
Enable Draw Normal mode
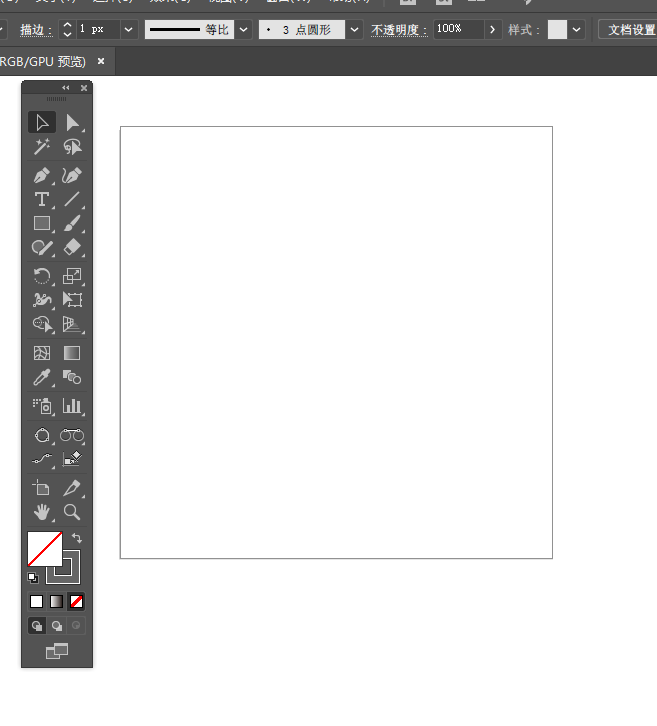point(37,626)
